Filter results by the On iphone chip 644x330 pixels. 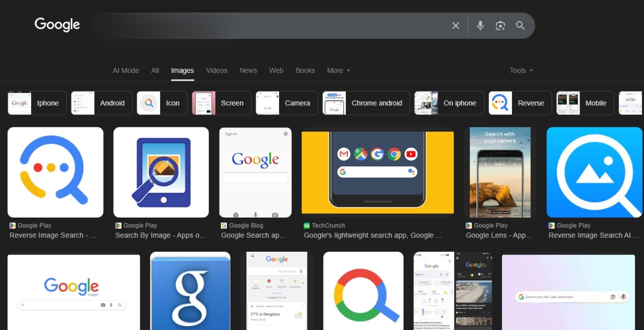[x=449, y=103]
